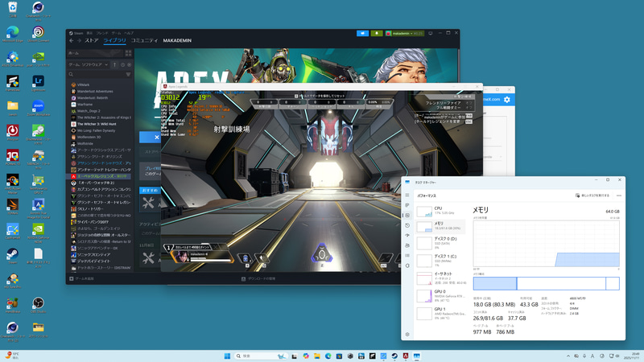This screenshot has width=644, height=362.
Task: Click the Steam library search field
Action: pos(97,74)
